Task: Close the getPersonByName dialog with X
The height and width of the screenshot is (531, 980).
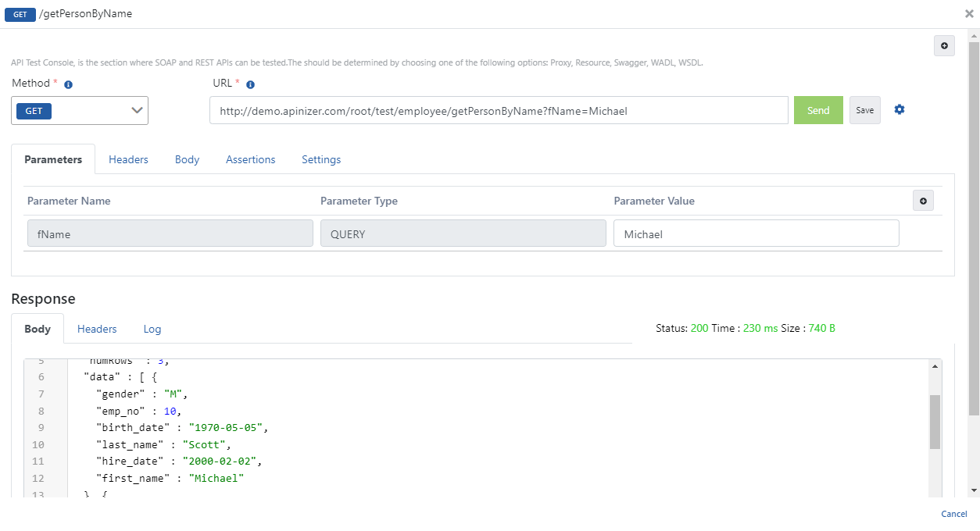Action: click(969, 13)
